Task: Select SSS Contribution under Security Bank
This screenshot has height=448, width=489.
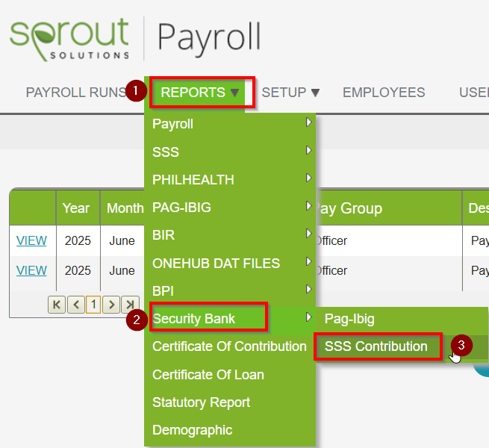Action: (x=402, y=346)
